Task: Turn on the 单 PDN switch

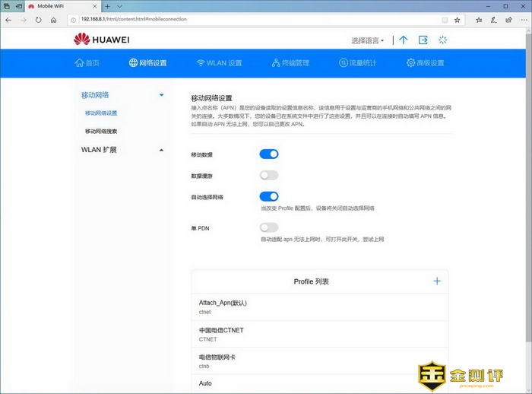Action: 269,227
